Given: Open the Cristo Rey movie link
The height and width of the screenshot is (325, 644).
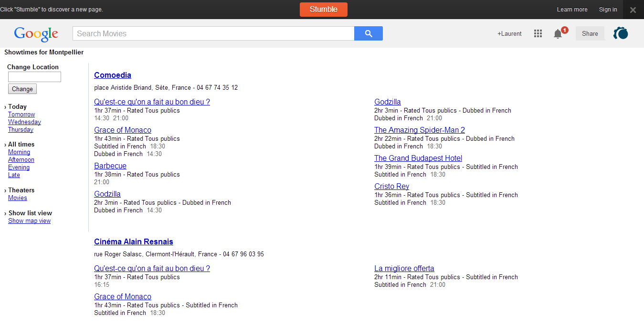Looking at the screenshot, I should (391, 186).
